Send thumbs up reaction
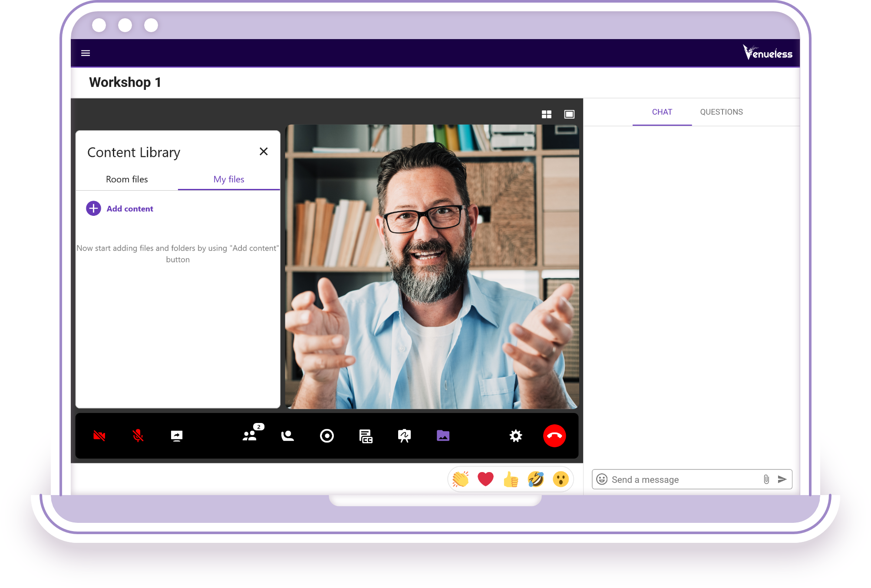 tap(511, 479)
